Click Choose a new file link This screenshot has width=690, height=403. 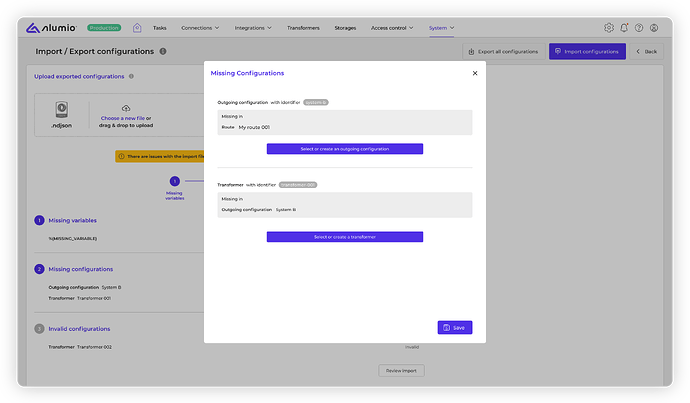123,118
